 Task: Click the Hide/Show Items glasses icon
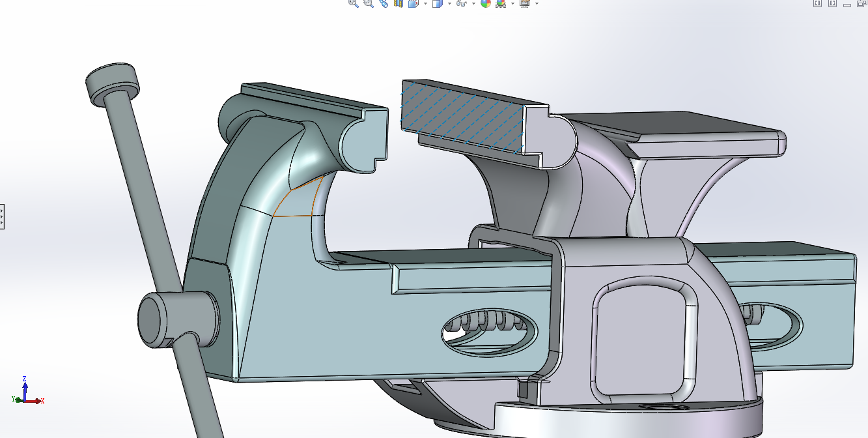[x=462, y=3]
